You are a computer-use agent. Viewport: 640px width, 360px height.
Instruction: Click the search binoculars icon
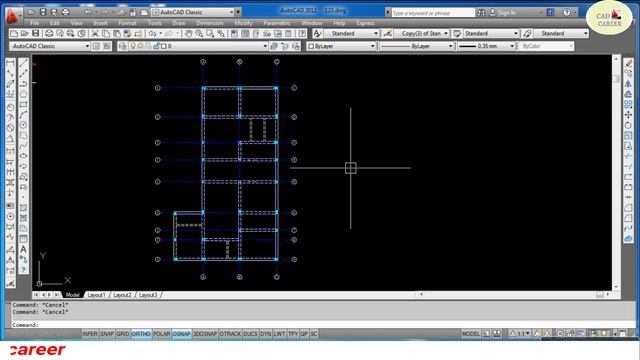482,13
